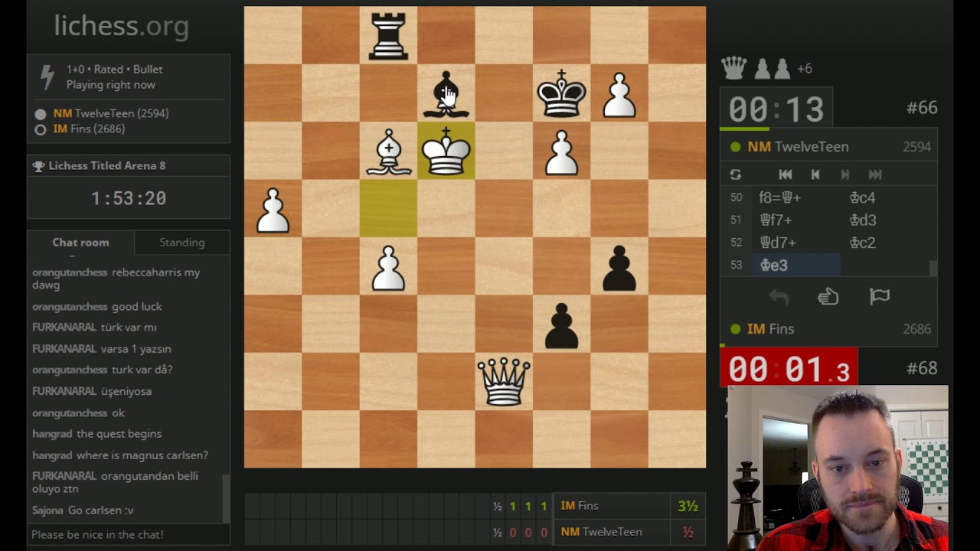Open the Lichess Titled Arena 8 link
This screenshot has height=551, width=980.
[107, 165]
